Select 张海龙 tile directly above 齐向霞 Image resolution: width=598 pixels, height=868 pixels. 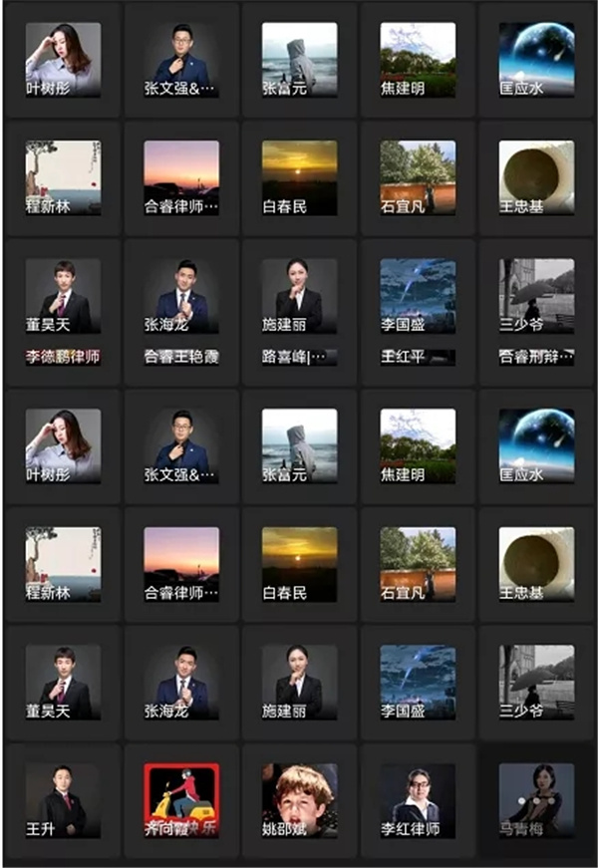[x=181, y=683]
